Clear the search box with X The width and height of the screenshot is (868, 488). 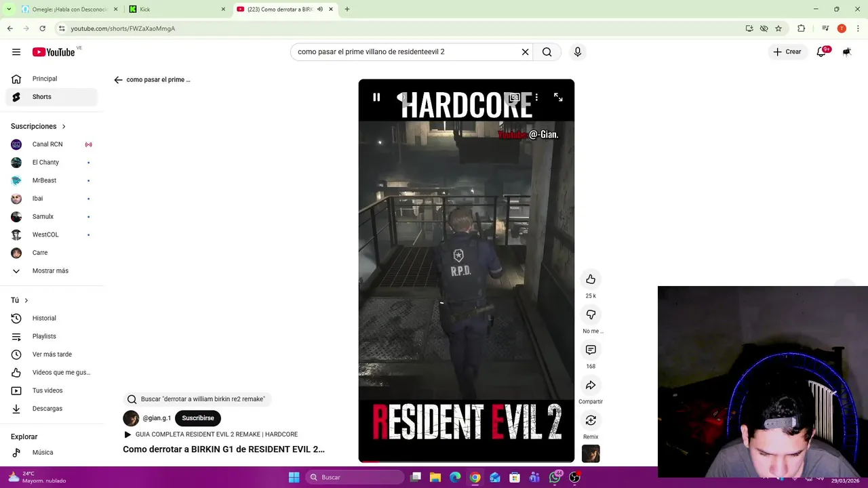pyautogui.click(x=525, y=52)
